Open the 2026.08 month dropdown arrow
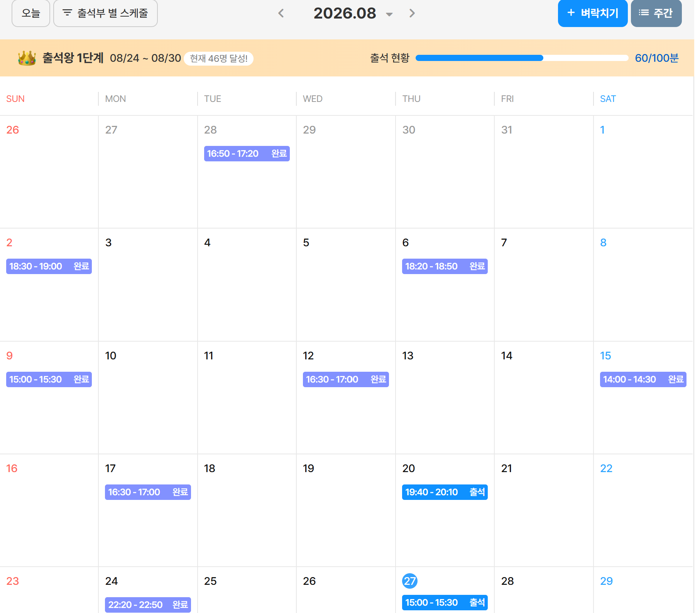This screenshot has height=613, width=700. click(x=389, y=15)
